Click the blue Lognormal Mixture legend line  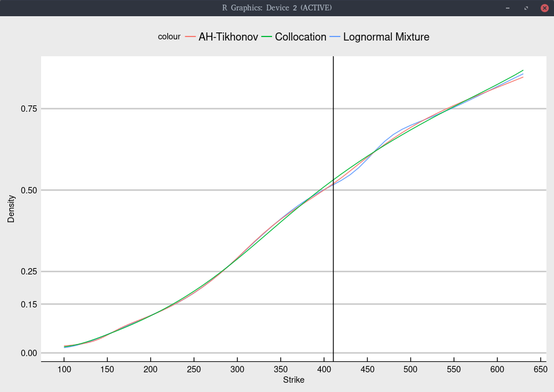point(335,36)
